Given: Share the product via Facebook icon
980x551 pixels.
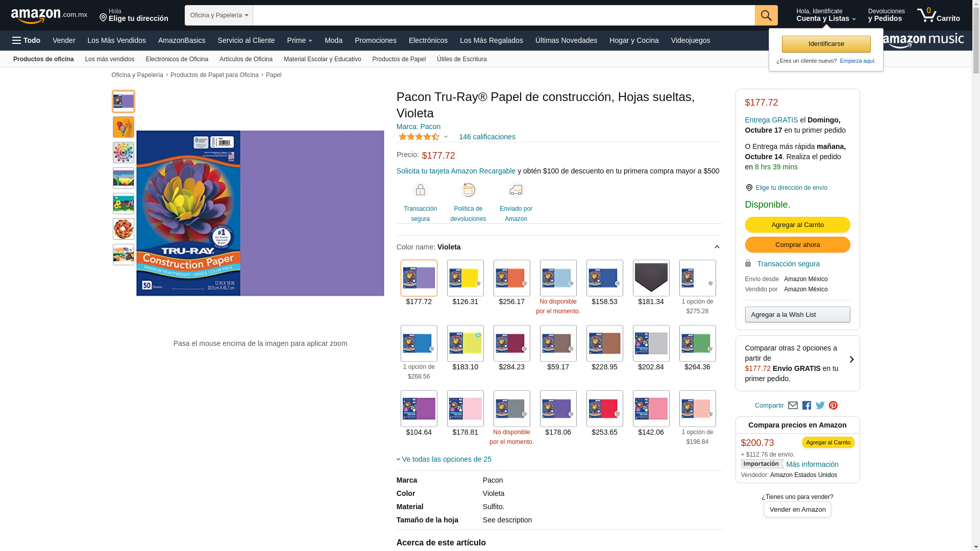Looking at the screenshot, I should pos(806,406).
